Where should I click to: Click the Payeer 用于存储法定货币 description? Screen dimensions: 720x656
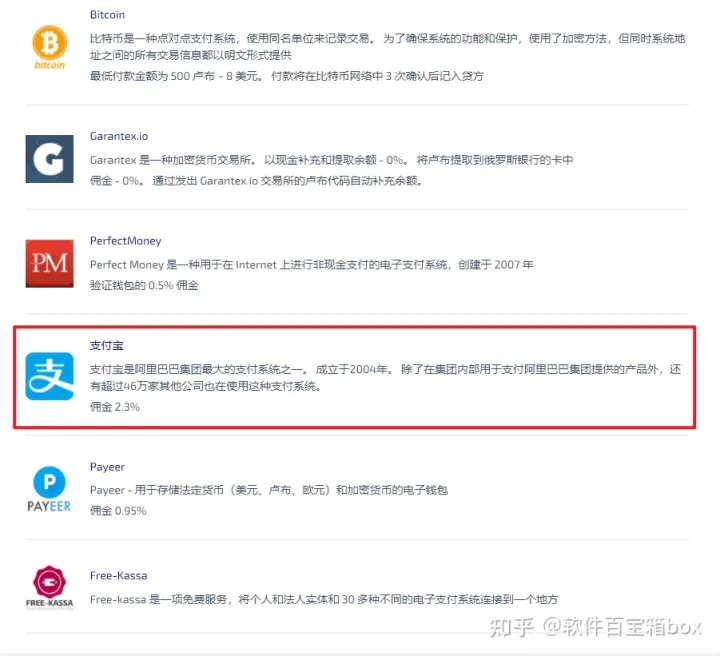click(x=269, y=490)
